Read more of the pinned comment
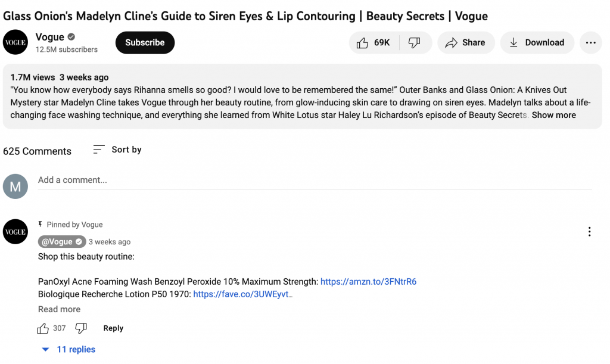 point(59,309)
